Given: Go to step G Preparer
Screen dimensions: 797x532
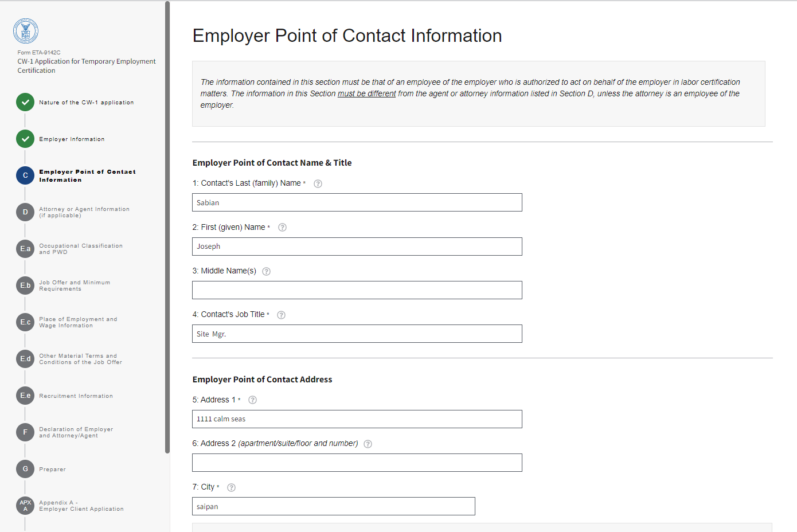Looking at the screenshot, I should click(25, 469).
